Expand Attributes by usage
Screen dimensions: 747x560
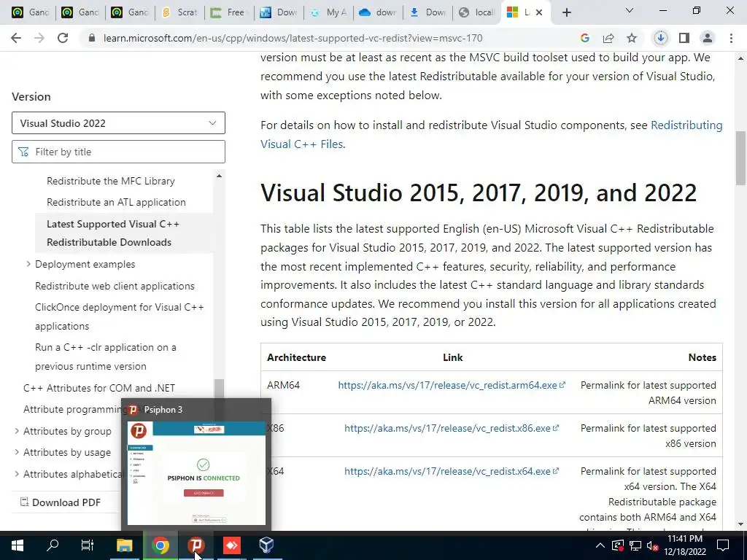[17, 452]
